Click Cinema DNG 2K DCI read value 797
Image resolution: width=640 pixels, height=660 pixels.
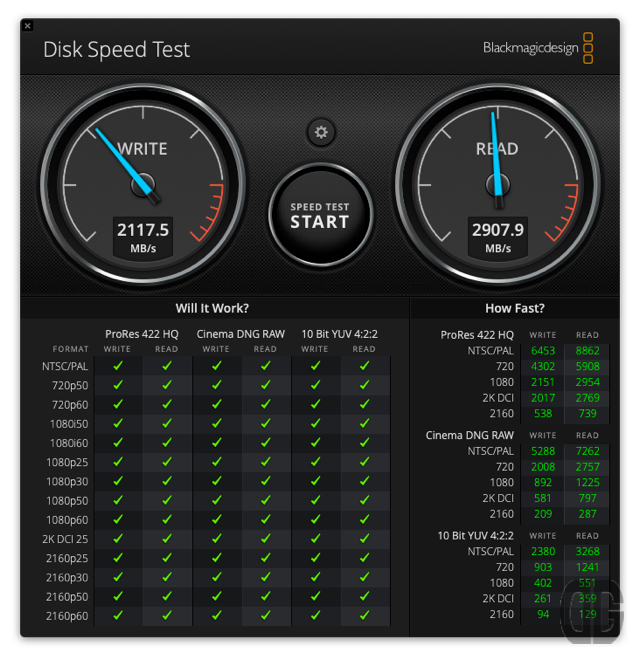coord(587,498)
